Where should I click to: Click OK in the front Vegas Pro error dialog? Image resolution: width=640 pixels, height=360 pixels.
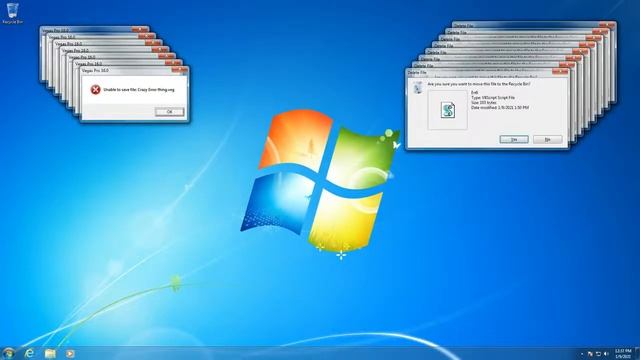[169, 111]
